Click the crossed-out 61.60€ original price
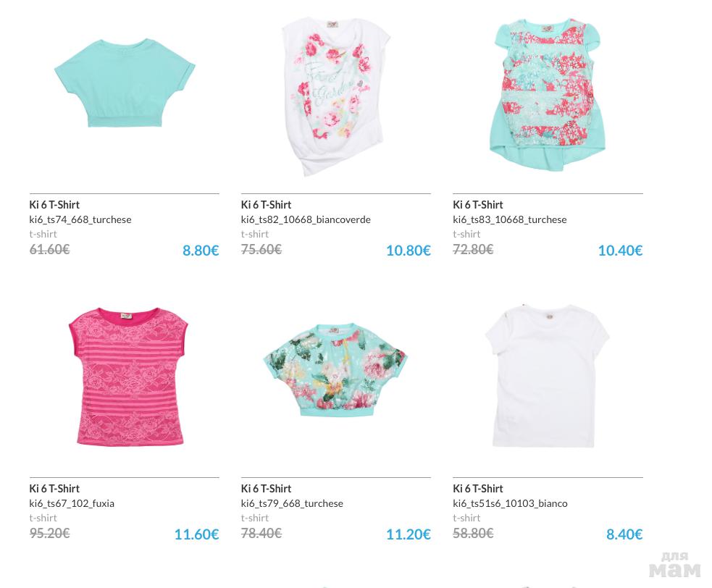The height and width of the screenshot is (588, 712). [x=49, y=250]
